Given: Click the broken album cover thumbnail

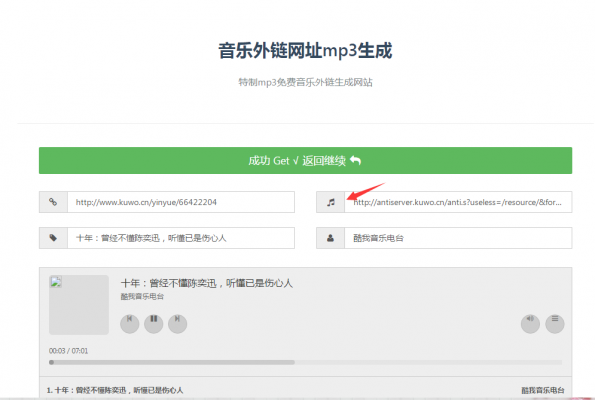Looking at the screenshot, I should [79, 305].
